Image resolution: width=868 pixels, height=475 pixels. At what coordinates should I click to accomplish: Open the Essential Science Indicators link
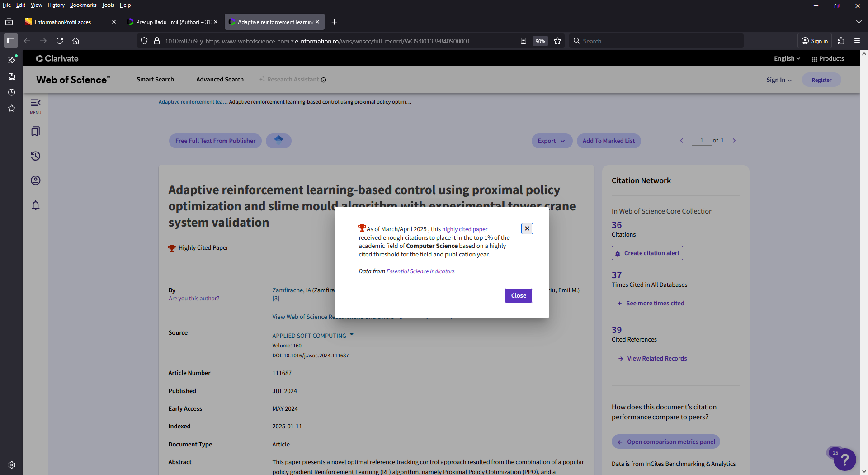pyautogui.click(x=420, y=271)
